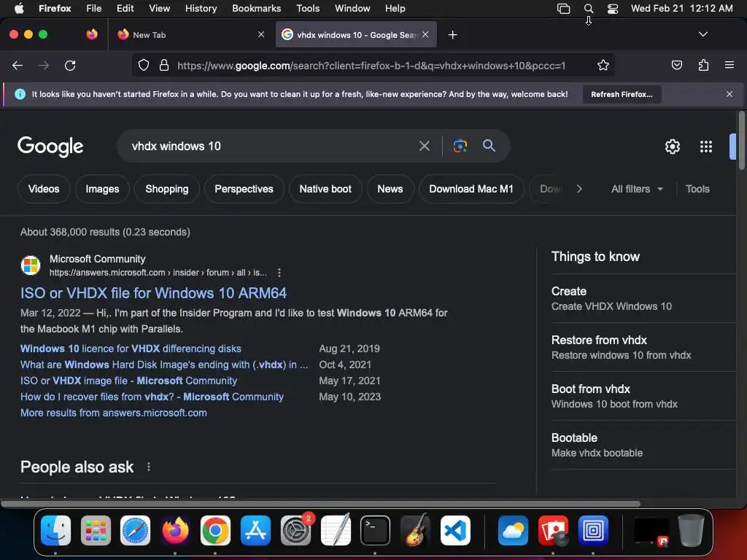The width and height of the screenshot is (747, 560).
Task: Open Launchpad in the Dock
Action: [x=96, y=530]
